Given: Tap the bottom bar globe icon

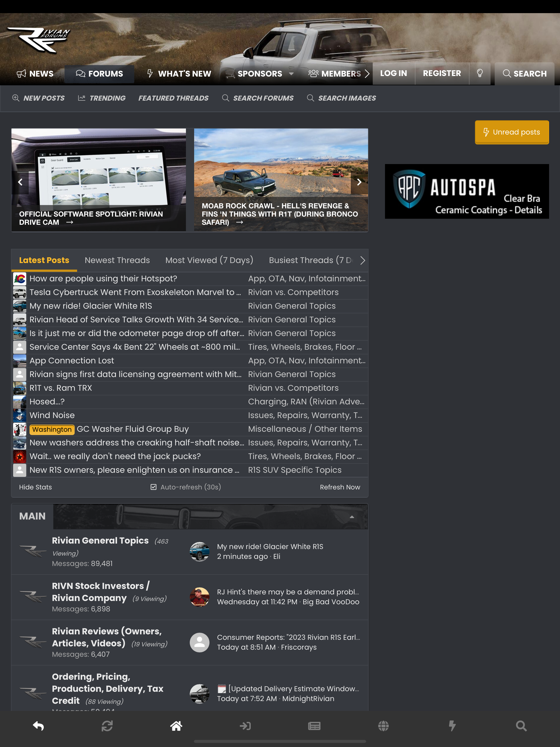Looking at the screenshot, I should pos(383,726).
